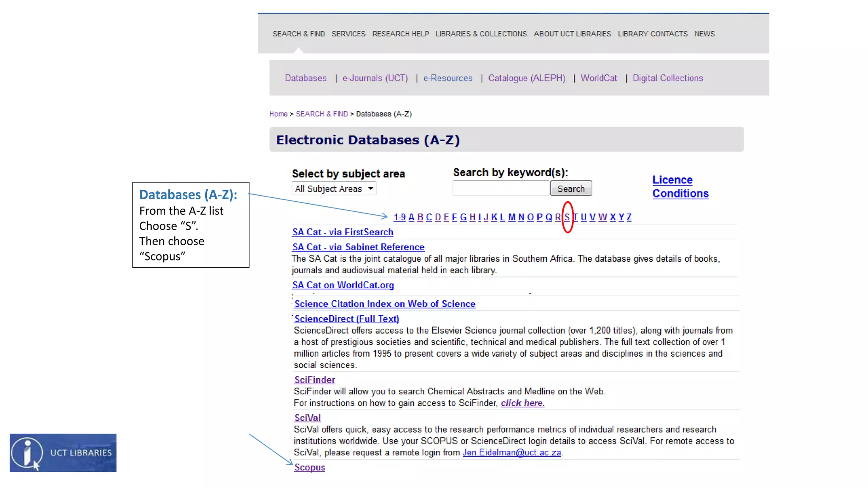Select letter G in the A-Z list
This screenshot has height=488, width=868.
pos(463,217)
